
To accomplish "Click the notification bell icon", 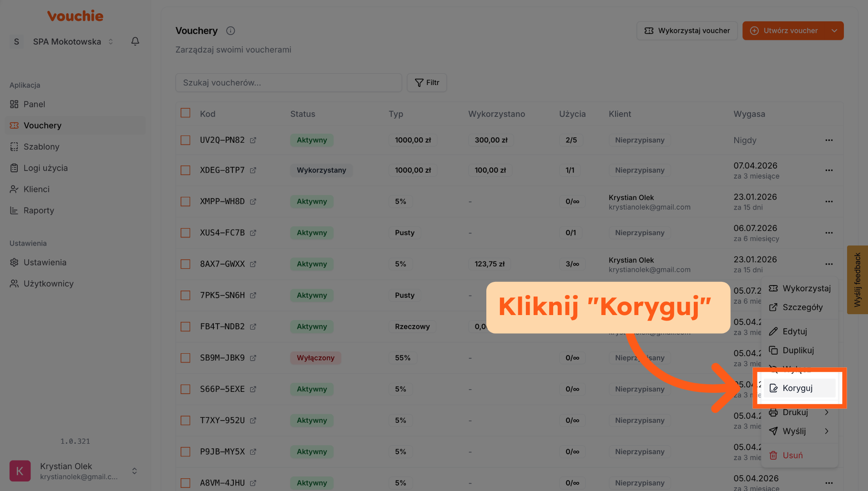I will coord(135,41).
